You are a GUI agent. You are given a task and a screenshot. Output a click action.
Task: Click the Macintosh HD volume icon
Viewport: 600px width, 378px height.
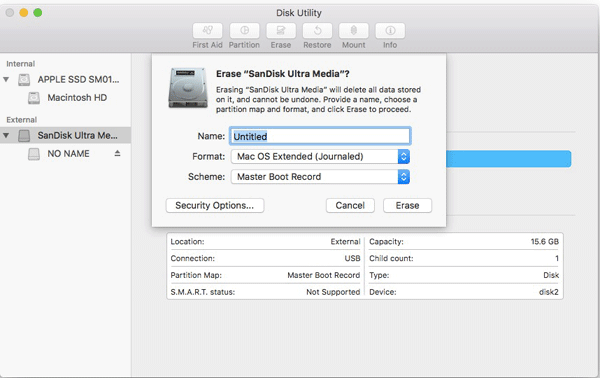[34, 98]
